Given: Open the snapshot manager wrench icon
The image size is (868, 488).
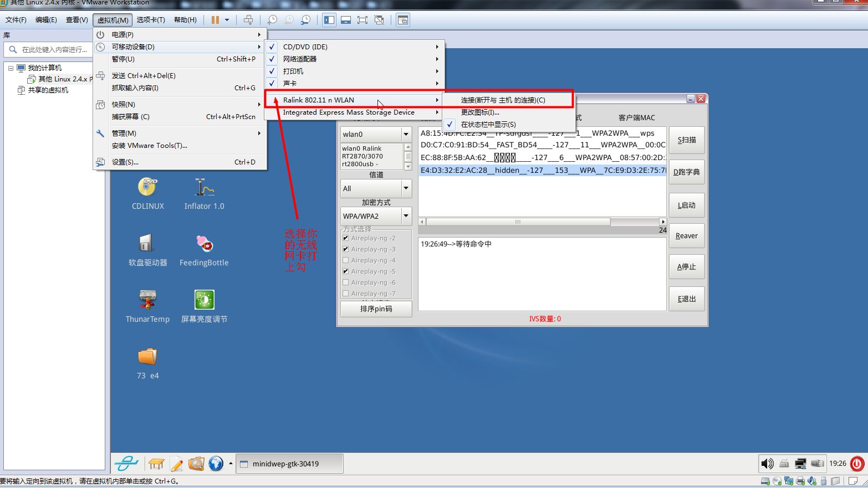Looking at the screenshot, I should tap(305, 19).
